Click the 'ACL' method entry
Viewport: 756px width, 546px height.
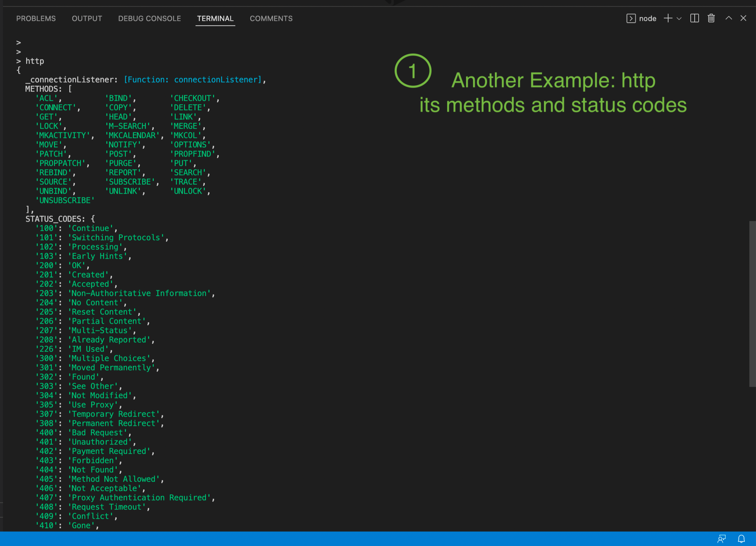click(x=49, y=99)
